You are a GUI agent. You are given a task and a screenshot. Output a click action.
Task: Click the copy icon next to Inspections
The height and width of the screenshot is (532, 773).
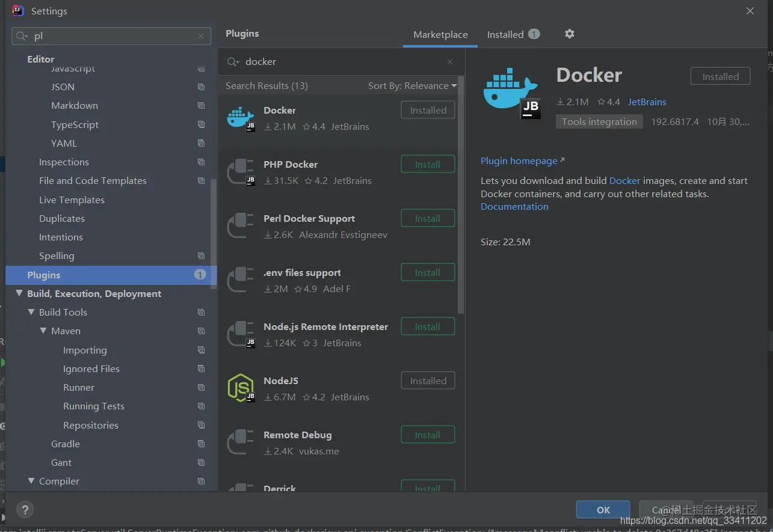click(201, 162)
